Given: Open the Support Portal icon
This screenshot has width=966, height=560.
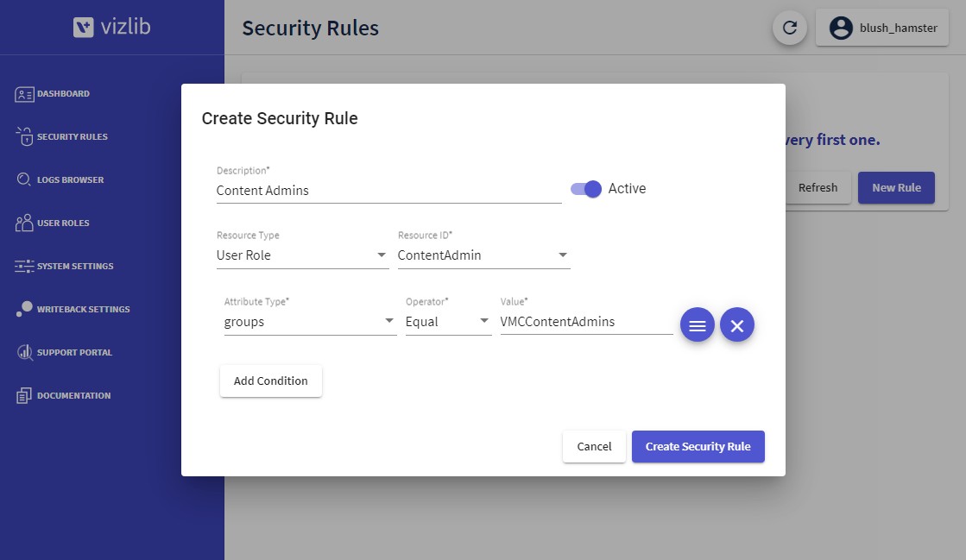Looking at the screenshot, I should tap(24, 352).
